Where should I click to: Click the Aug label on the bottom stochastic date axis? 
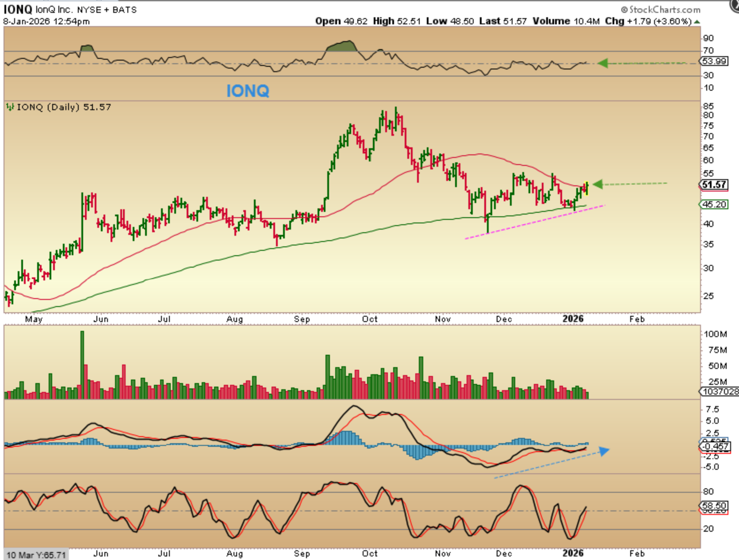coord(234,553)
